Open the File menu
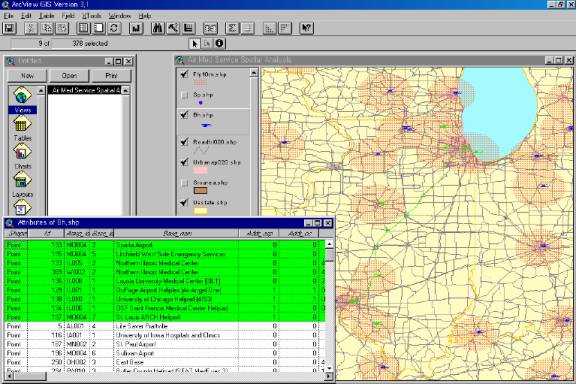The image size is (576, 384). (x=8, y=16)
